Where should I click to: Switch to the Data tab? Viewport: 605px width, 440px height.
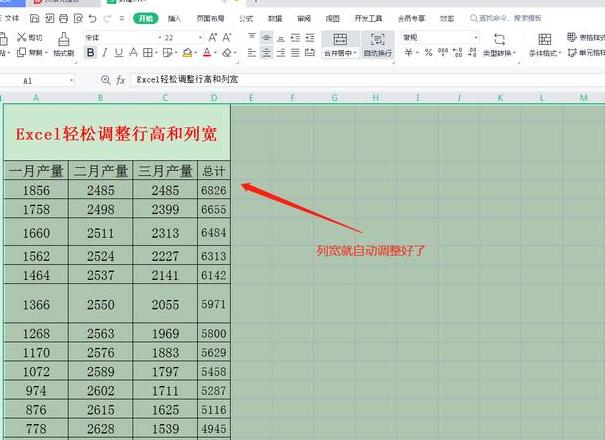pyautogui.click(x=275, y=18)
